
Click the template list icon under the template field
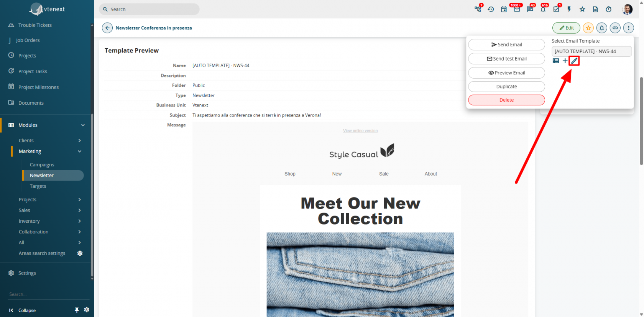coord(556,61)
